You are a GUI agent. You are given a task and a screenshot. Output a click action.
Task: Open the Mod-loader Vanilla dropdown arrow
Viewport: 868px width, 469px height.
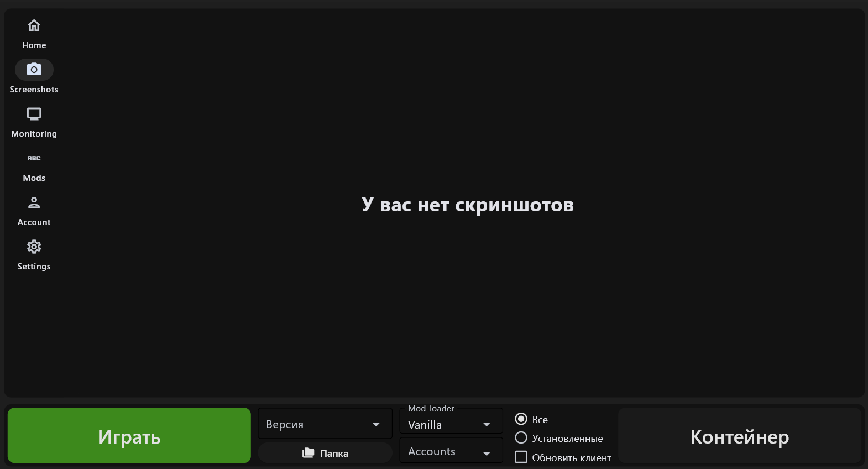pos(487,425)
